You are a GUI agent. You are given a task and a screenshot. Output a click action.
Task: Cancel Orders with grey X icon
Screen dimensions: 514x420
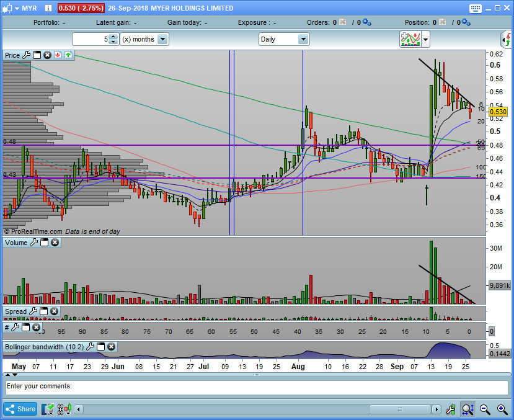342,22
